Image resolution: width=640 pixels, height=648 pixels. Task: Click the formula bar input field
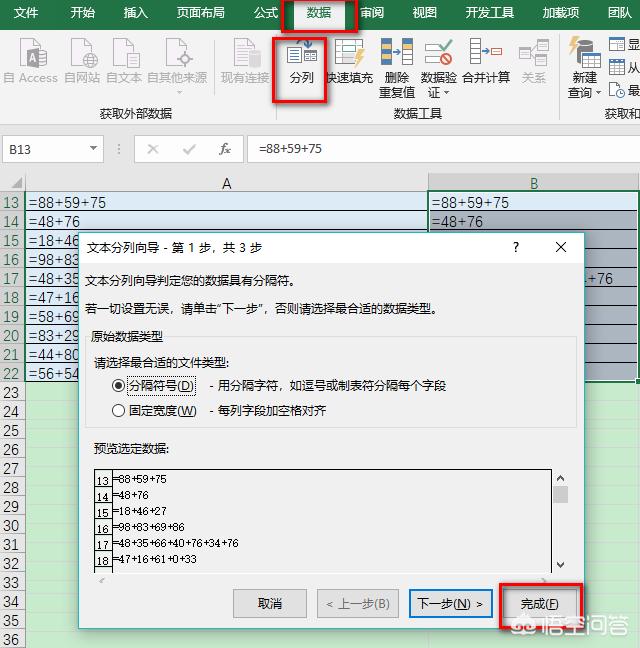pyautogui.click(x=443, y=149)
